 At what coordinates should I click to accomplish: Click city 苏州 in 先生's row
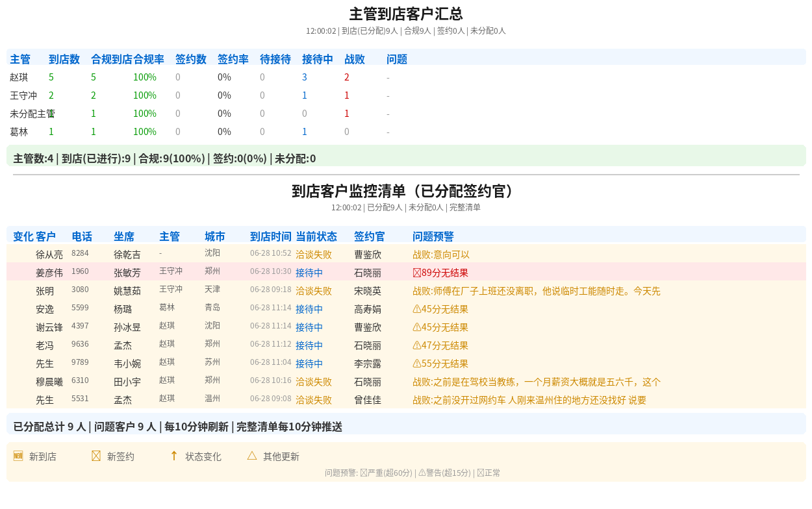point(212,362)
